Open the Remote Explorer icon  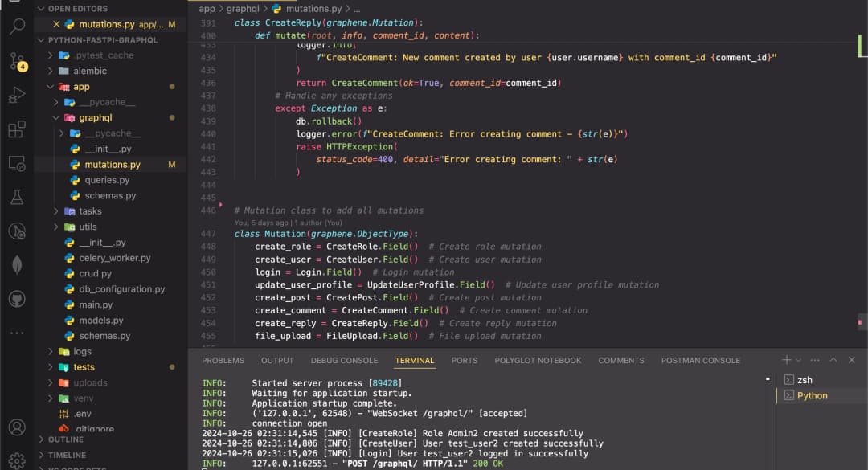[17, 163]
